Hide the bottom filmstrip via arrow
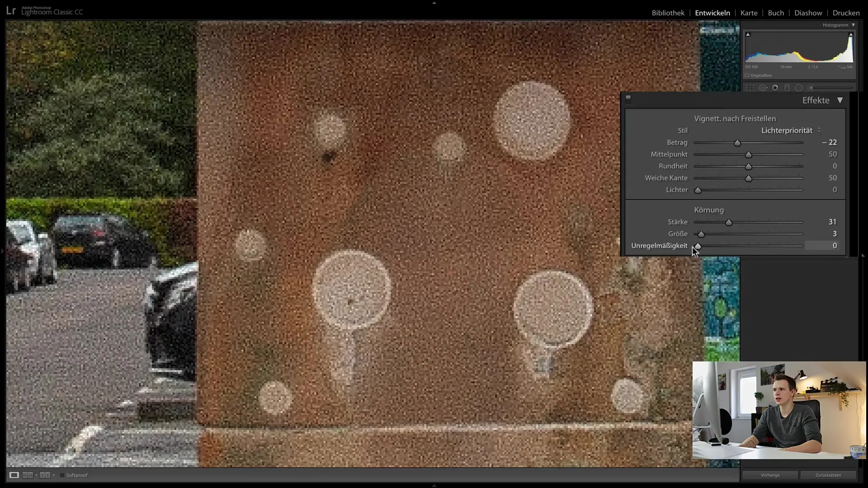Screen dimensions: 868x488 (434, 485)
